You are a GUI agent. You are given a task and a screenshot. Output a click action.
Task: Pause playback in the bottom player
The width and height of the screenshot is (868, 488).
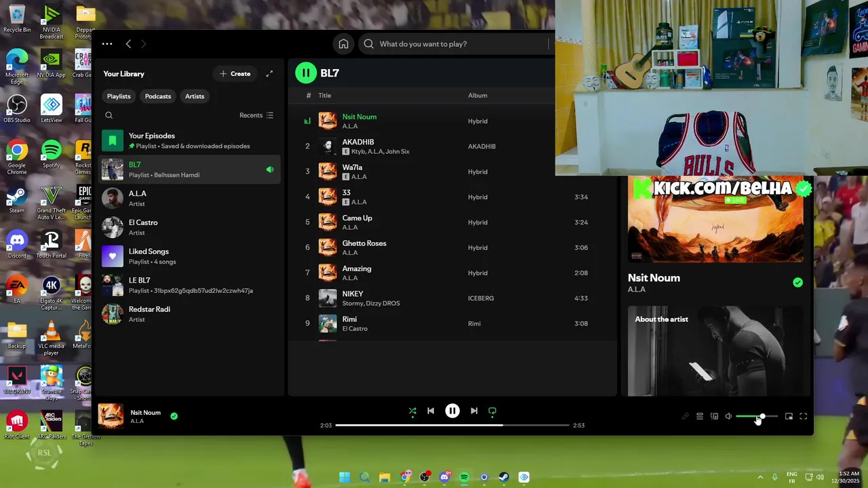pos(452,411)
